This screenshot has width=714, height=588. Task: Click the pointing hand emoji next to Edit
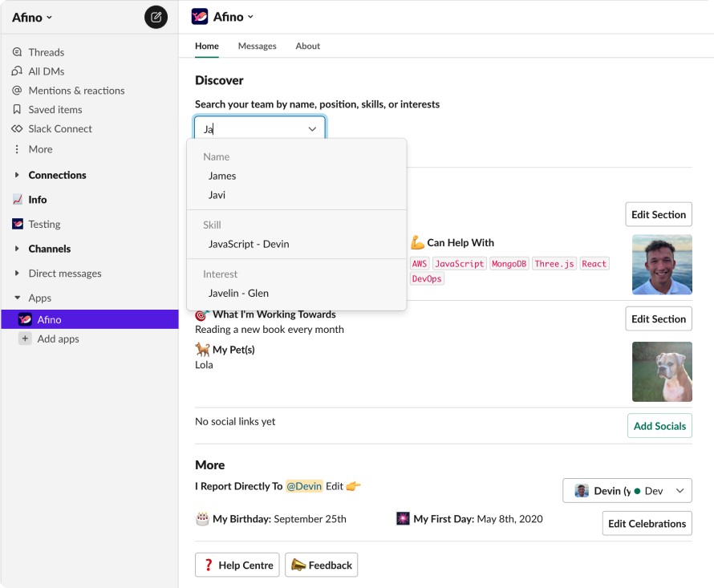click(x=353, y=486)
